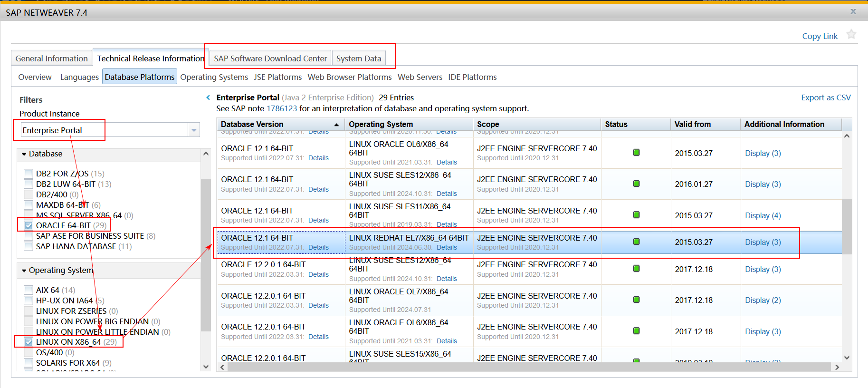Click the Enterprise Portal product instance field

coord(104,130)
